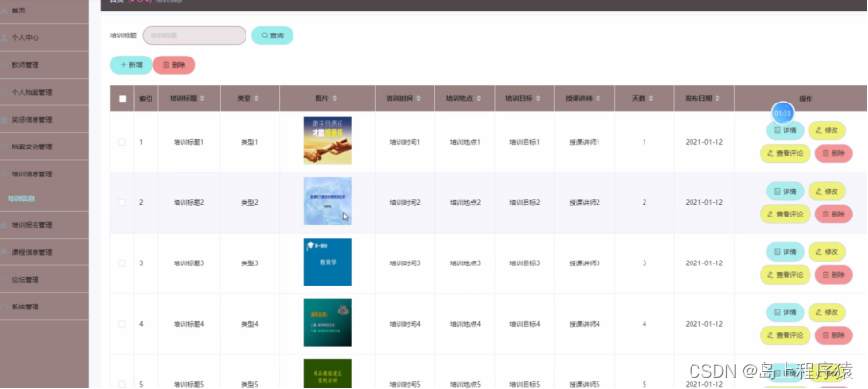
Task: Open 教师管理 in the sidebar
Action: (x=44, y=65)
